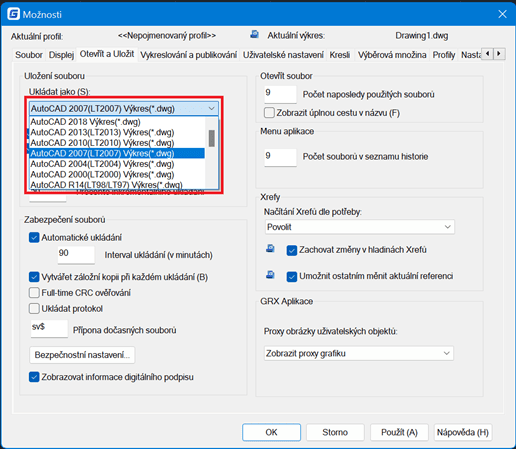Switch to the Soubor tab
The image size is (516, 449).
[29, 55]
